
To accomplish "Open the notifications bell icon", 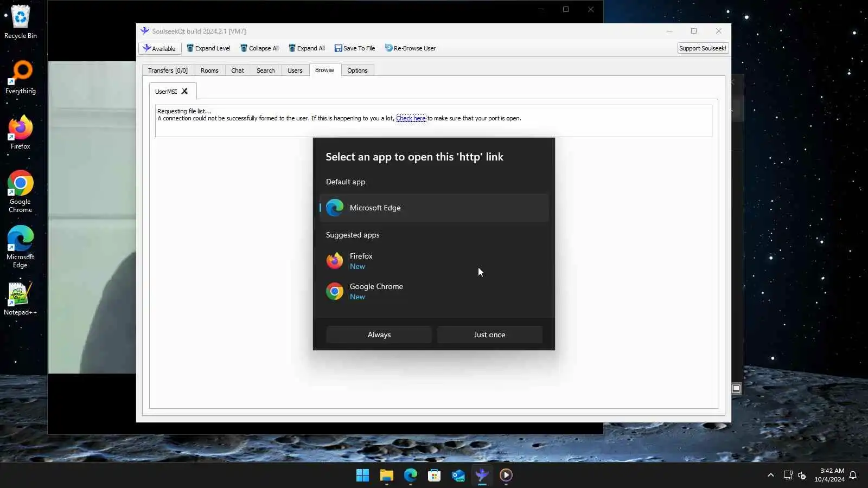I will tap(853, 475).
